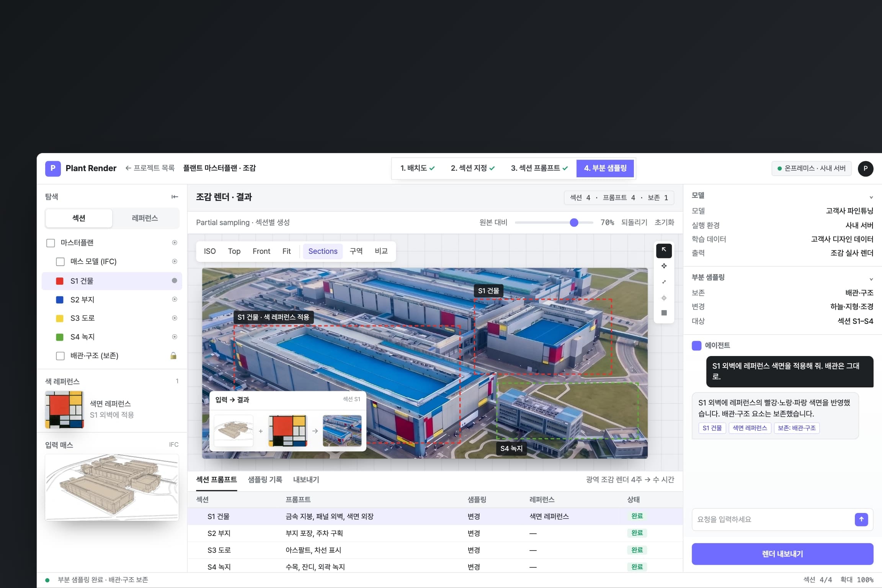Screen dimensions: 882x588
Task: Select the S3 도로 table row
Action: click(435, 550)
